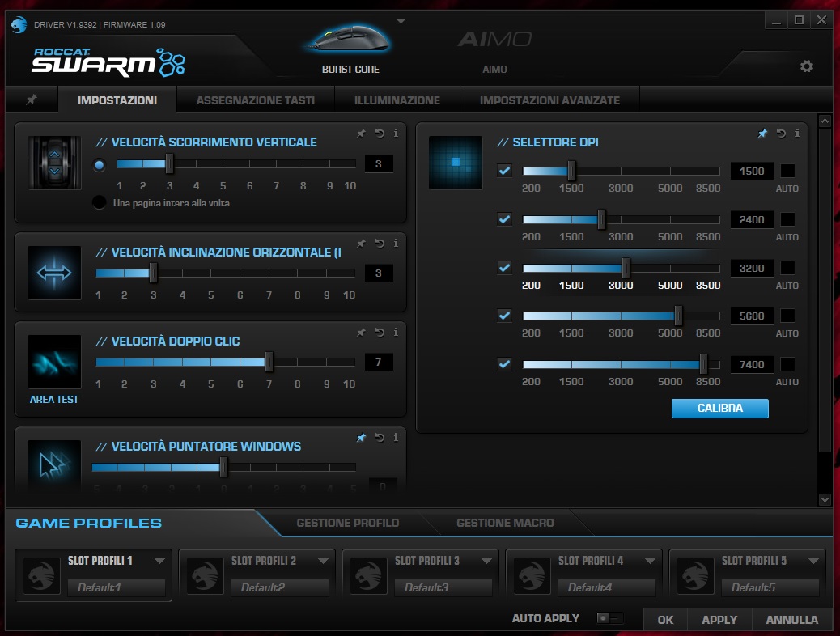Show info for Velocità Doppio Clic
The width and height of the screenshot is (840, 636).
[x=396, y=333]
